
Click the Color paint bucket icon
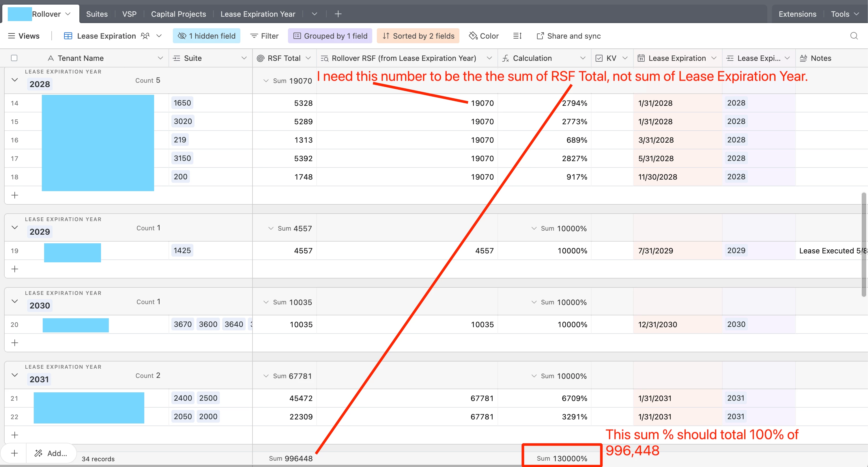pos(473,36)
